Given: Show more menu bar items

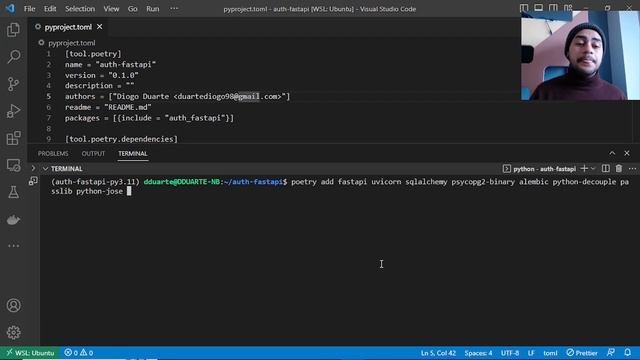Looking at the screenshot, I should click(174, 9).
